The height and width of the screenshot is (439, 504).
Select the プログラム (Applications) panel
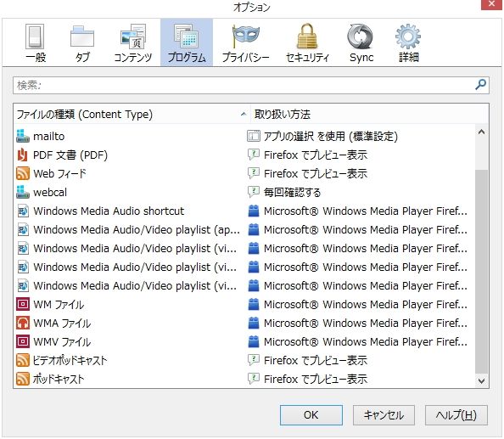click(x=187, y=42)
